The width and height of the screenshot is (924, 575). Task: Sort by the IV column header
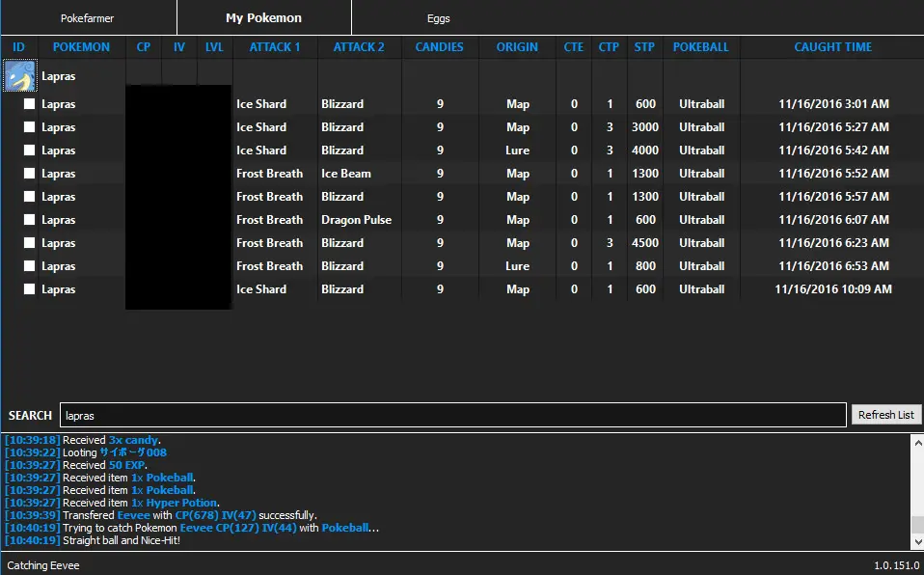pos(179,47)
